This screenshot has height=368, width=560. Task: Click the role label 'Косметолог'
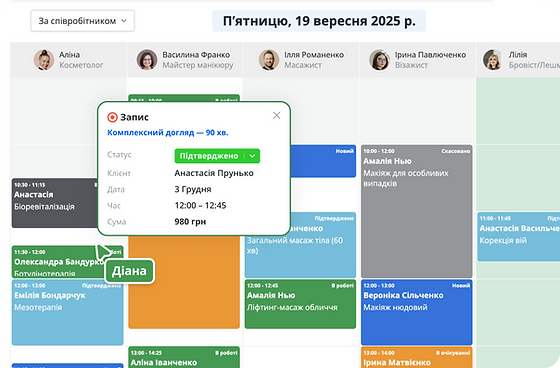(x=81, y=65)
